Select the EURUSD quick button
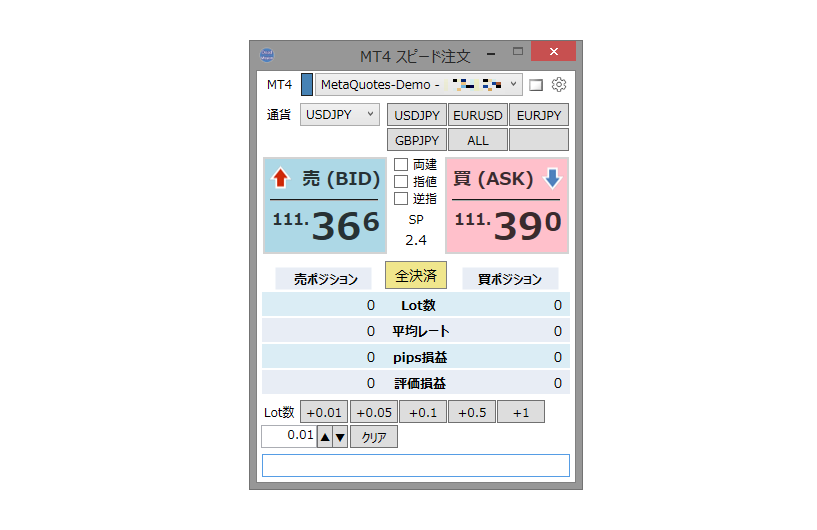This screenshot has height=530, width=817. [478, 115]
